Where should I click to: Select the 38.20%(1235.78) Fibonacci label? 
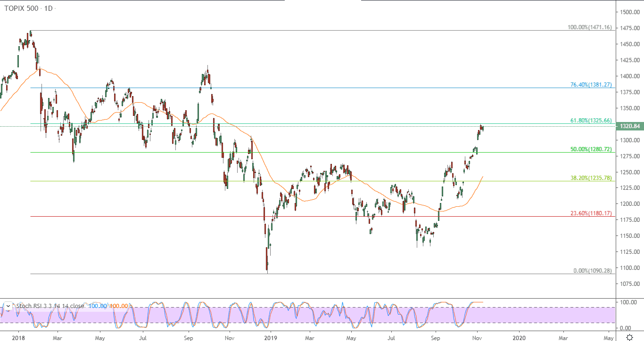[x=591, y=178]
